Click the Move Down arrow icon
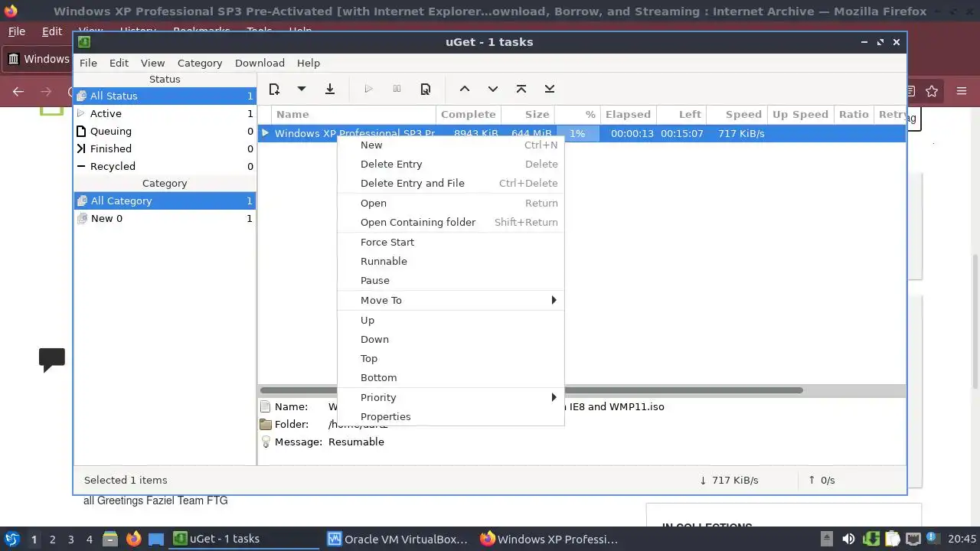Viewport: 980px width, 551px height. 493,89
